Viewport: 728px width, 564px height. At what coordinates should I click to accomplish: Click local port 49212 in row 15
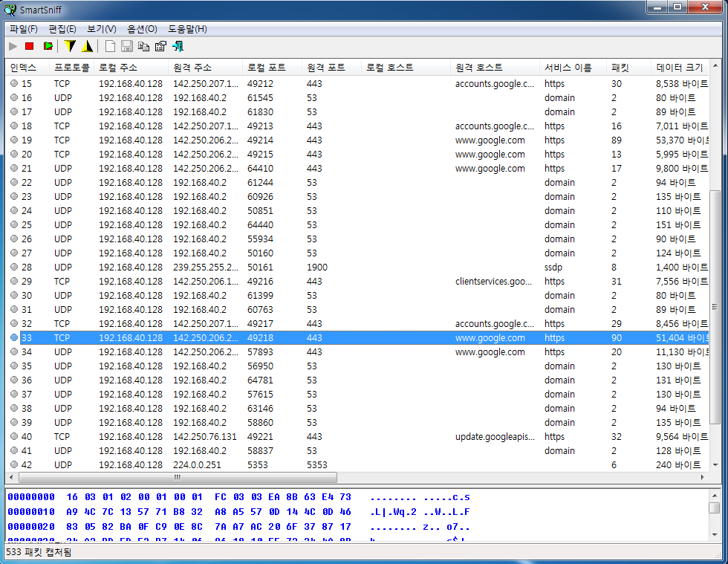(x=260, y=84)
